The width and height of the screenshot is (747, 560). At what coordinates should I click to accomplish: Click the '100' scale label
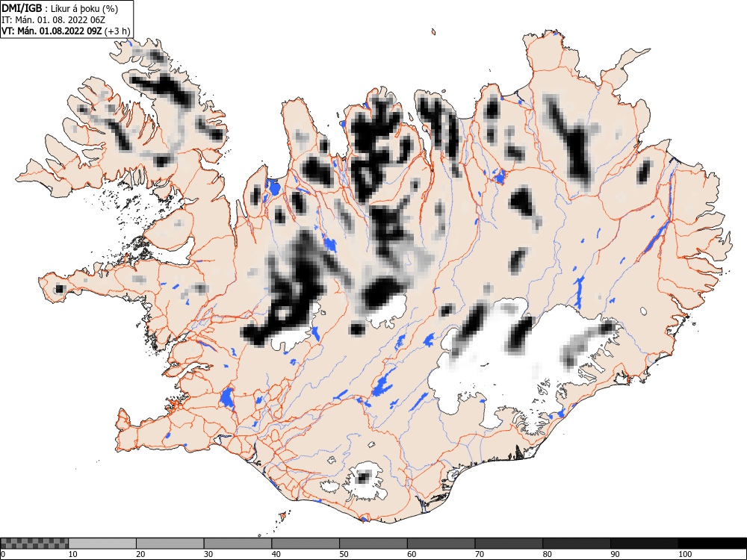click(684, 554)
